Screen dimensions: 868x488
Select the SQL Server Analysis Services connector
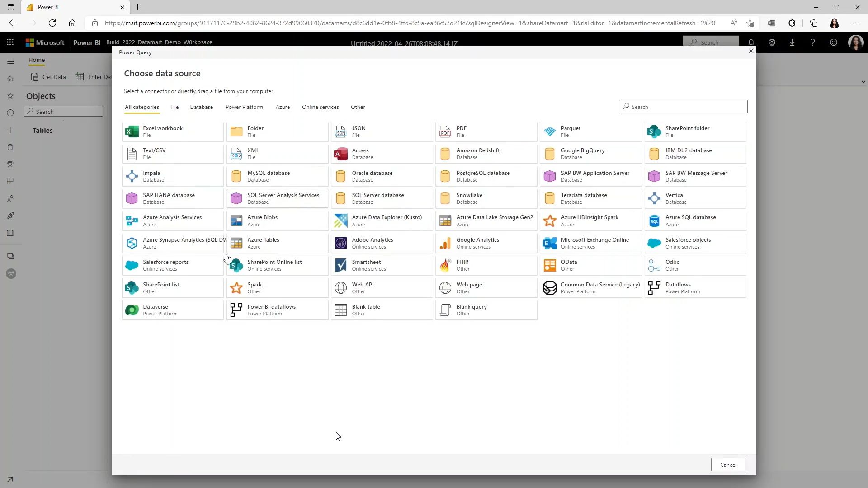[x=277, y=198]
